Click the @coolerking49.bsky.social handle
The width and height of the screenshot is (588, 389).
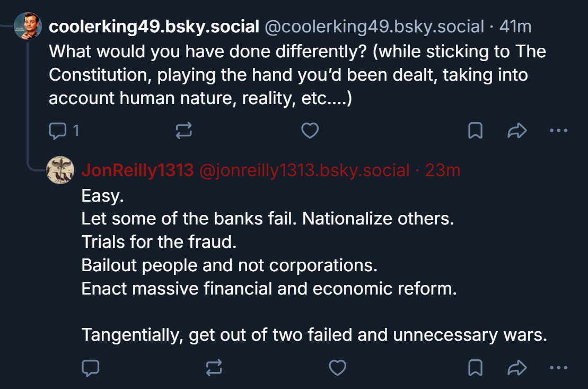(374, 27)
